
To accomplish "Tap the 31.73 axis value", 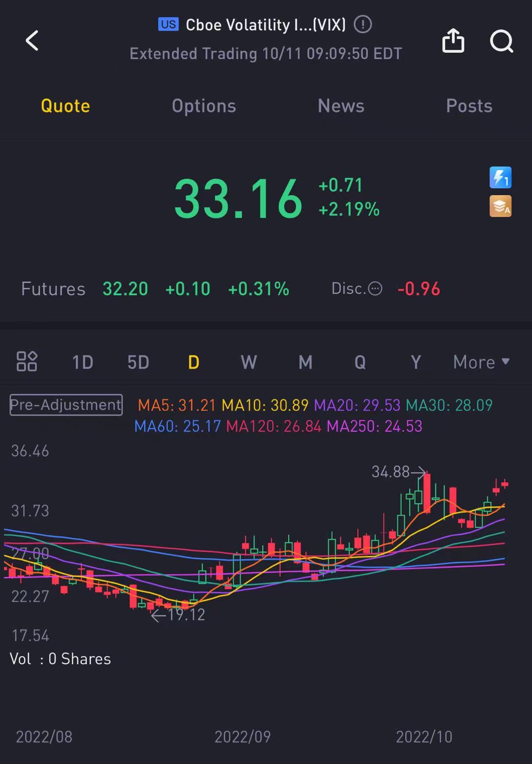I will (x=30, y=511).
